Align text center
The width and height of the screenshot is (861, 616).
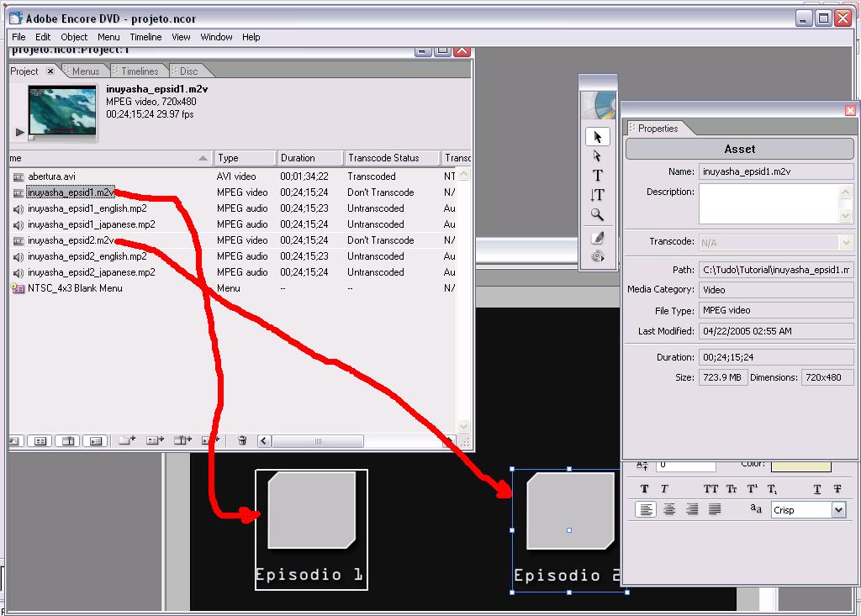[669, 509]
